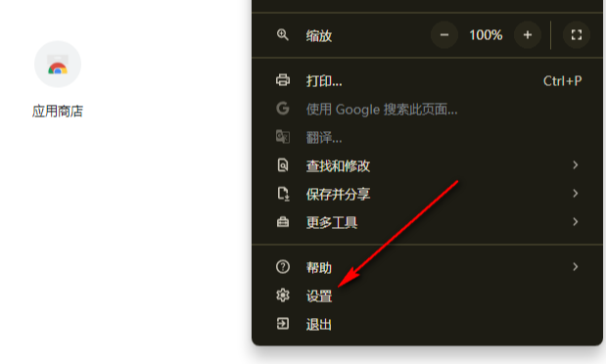Open 设置 from the menu

pyautogui.click(x=428, y=296)
